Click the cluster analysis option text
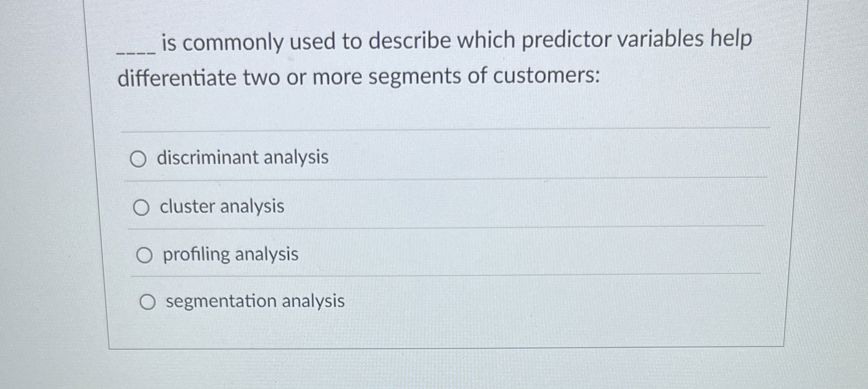The image size is (868, 389). (222, 207)
